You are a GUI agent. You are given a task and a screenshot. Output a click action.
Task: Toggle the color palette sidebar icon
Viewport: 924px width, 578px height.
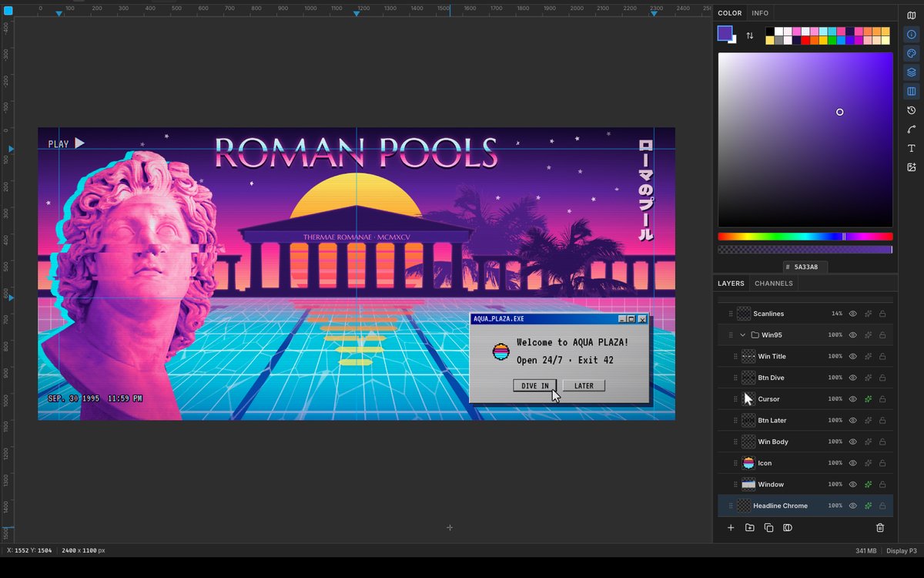912,53
